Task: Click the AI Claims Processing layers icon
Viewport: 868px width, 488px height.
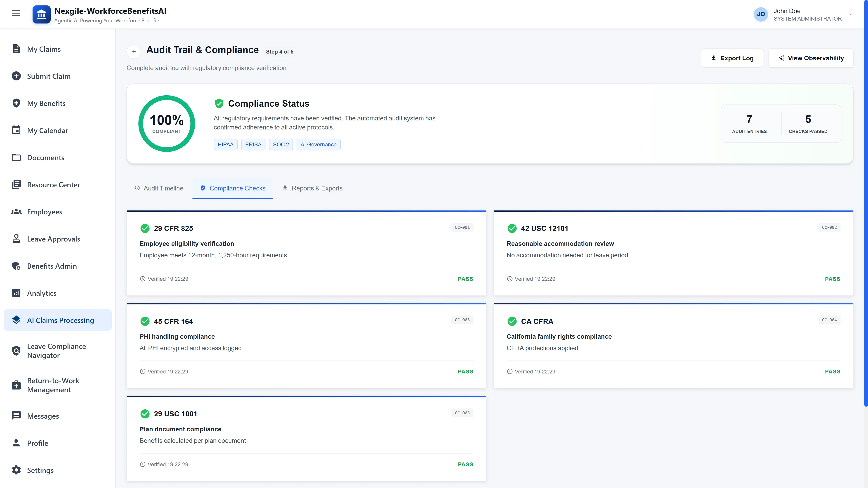Action: 16,320
